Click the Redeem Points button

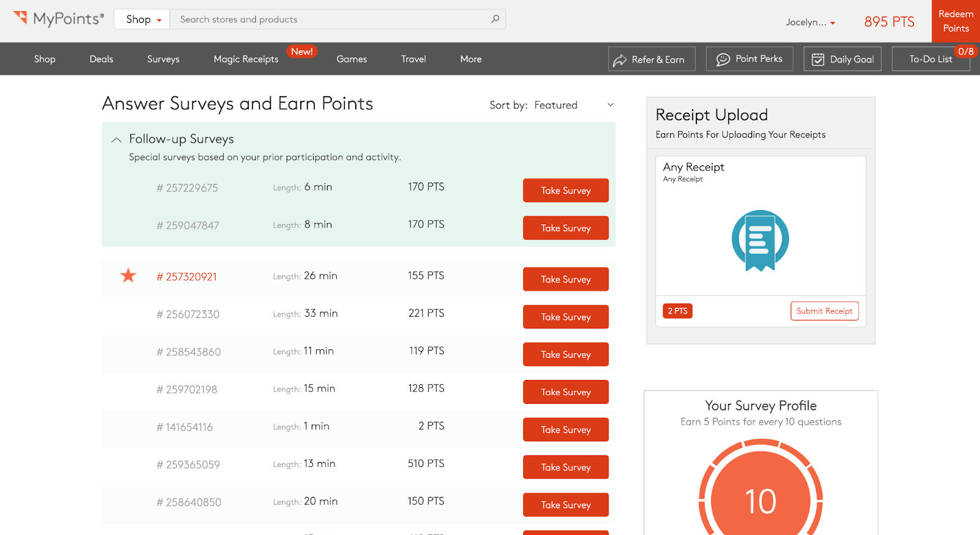(x=956, y=21)
